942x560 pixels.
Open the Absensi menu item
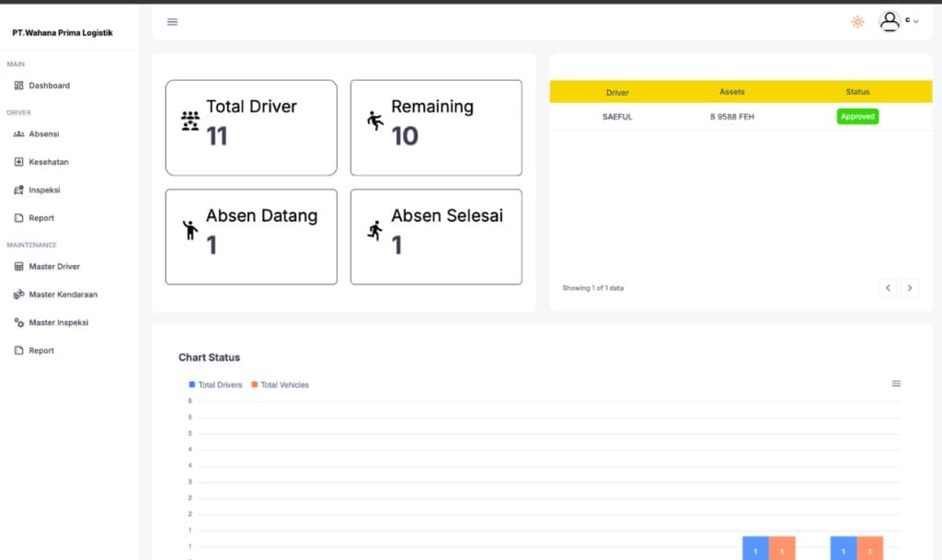44,134
